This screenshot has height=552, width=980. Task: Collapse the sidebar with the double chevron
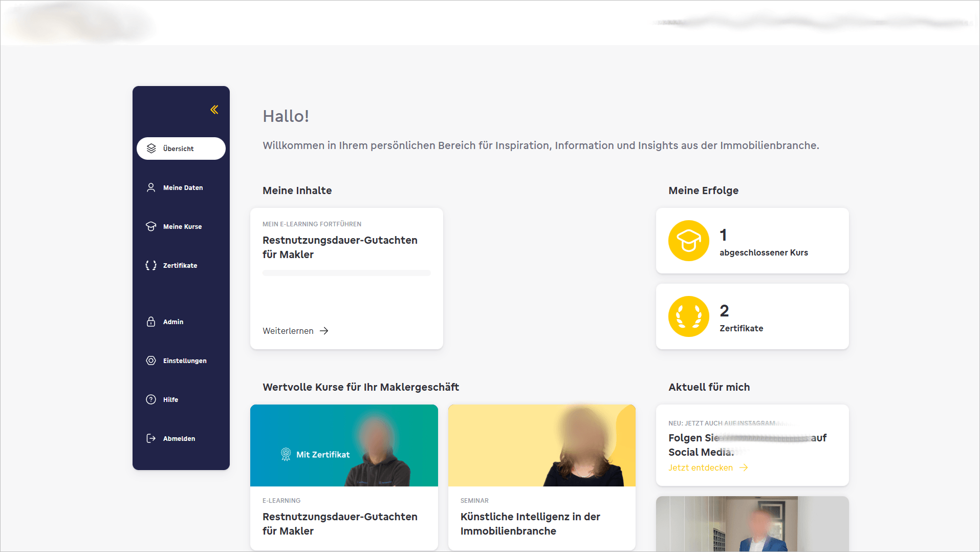coord(214,110)
